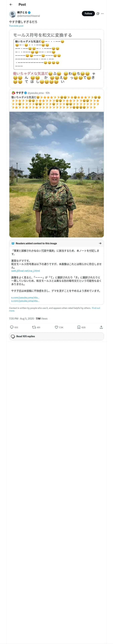Open the three-dot more options menu
The width and height of the screenshot is (113, 644).
(102, 14)
